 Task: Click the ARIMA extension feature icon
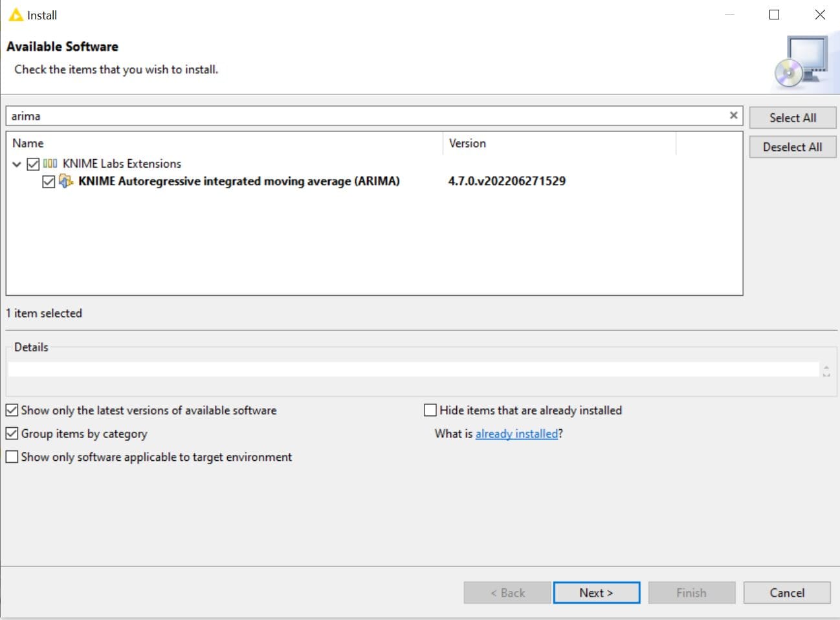pos(66,181)
